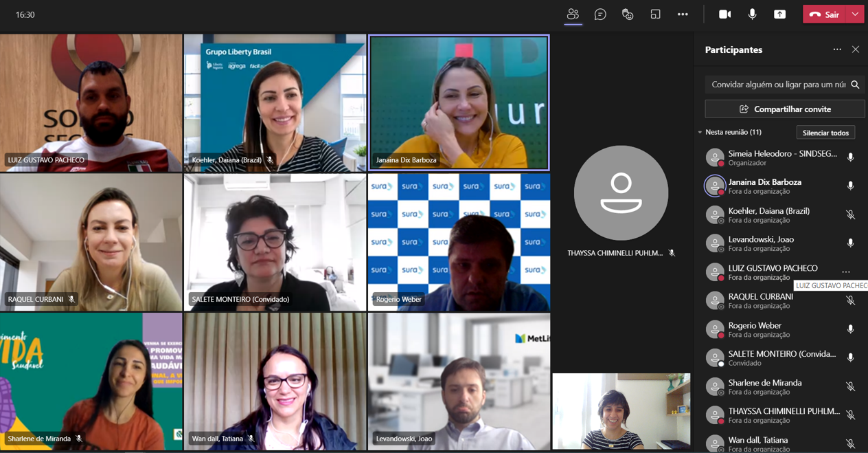The width and height of the screenshot is (868, 453).
Task: Click the share content tray icon
Action: 779,14
